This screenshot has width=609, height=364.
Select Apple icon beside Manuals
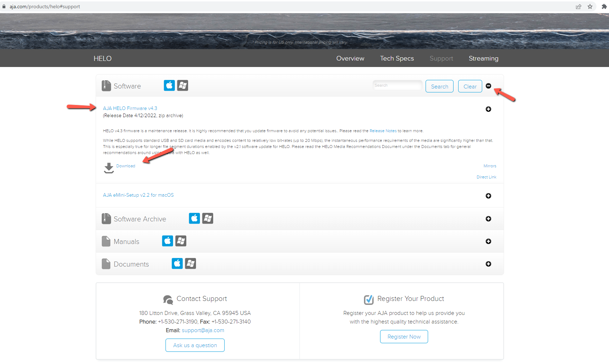(x=168, y=241)
